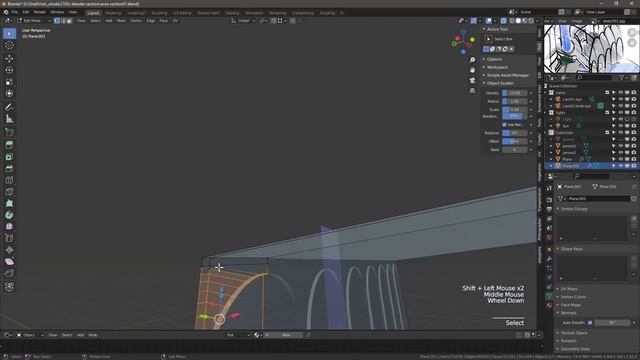Click the zoom magnifier viewport icon
Image resolution: width=640 pixels, height=360 pixels.
[x=472, y=60]
